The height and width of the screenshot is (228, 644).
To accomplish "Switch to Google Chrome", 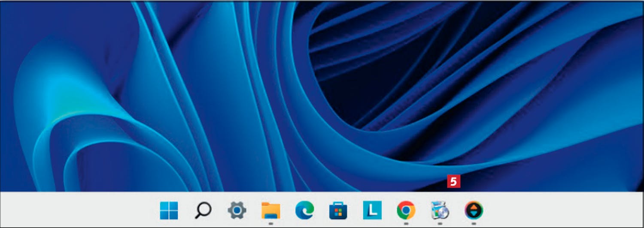I will [406, 210].
